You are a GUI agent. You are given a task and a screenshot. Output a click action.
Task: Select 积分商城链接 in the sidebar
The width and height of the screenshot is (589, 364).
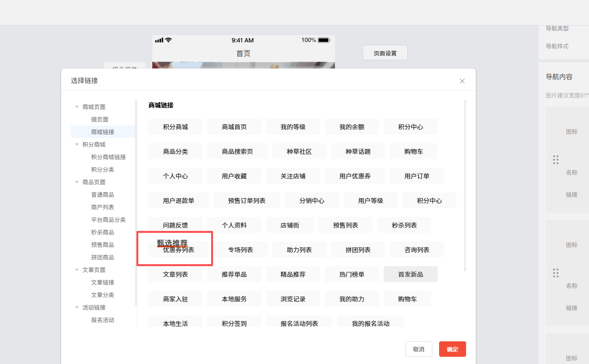[108, 157]
